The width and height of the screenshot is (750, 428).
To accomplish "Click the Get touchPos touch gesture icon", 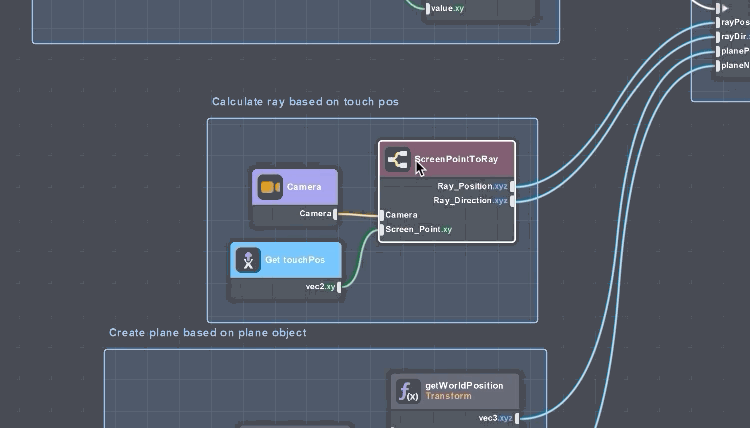I will [x=248, y=260].
